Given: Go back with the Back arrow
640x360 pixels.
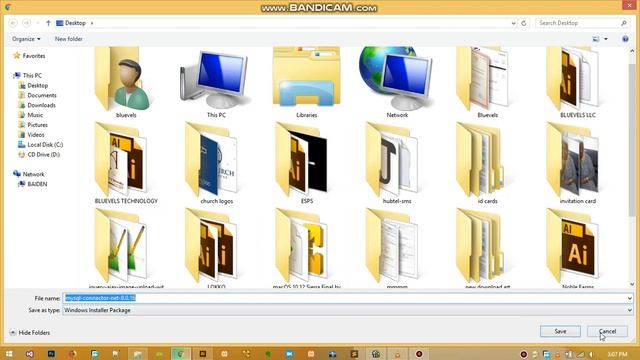Looking at the screenshot, I should [x=13, y=23].
